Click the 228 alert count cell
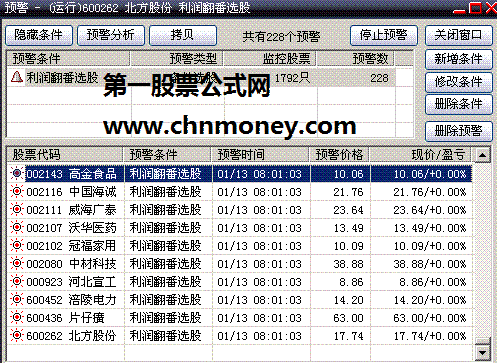 click(x=379, y=78)
